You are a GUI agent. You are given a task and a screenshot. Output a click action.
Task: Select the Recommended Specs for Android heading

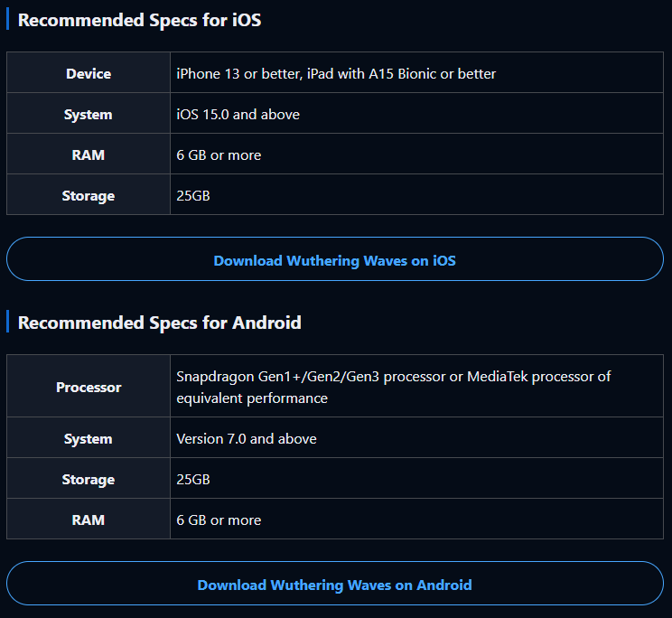point(160,323)
